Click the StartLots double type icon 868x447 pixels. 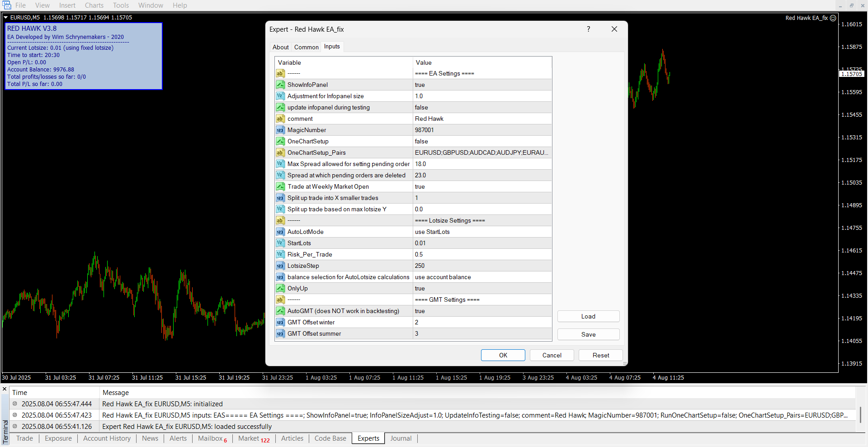coord(280,243)
